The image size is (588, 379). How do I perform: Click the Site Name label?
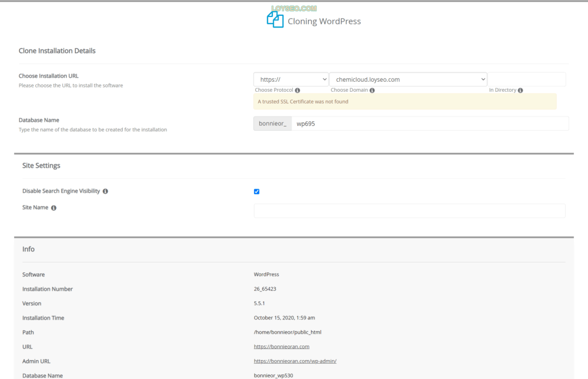35,208
